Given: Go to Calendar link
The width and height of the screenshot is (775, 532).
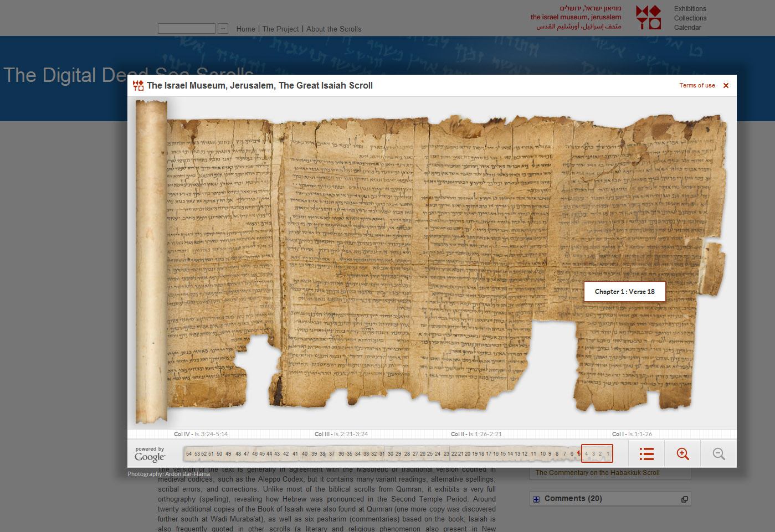Looking at the screenshot, I should (687, 28).
